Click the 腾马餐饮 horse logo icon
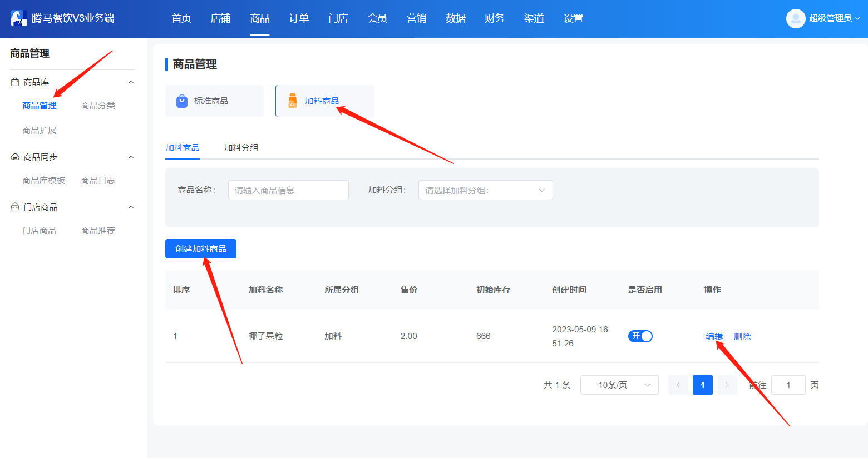Screen dimensions: 868x458 click(19, 18)
